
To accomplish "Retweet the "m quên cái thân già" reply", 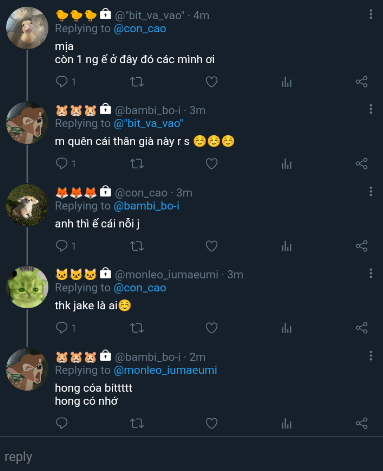I will pyautogui.click(x=137, y=164).
